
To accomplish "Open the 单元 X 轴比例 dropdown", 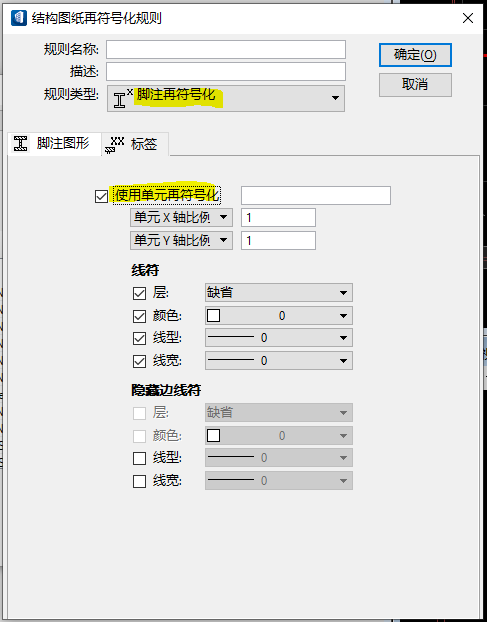I will click(x=181, y=217).
